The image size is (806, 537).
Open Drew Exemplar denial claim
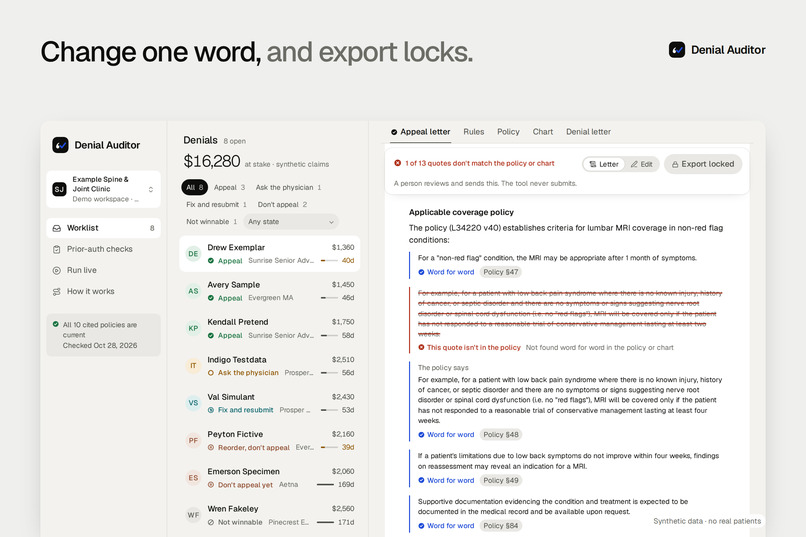coord(269,254)
